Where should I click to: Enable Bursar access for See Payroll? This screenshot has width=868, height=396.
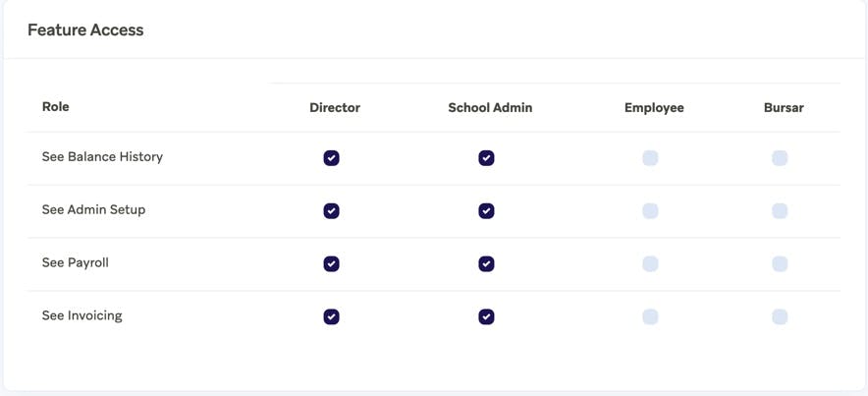tap(780, 264)
